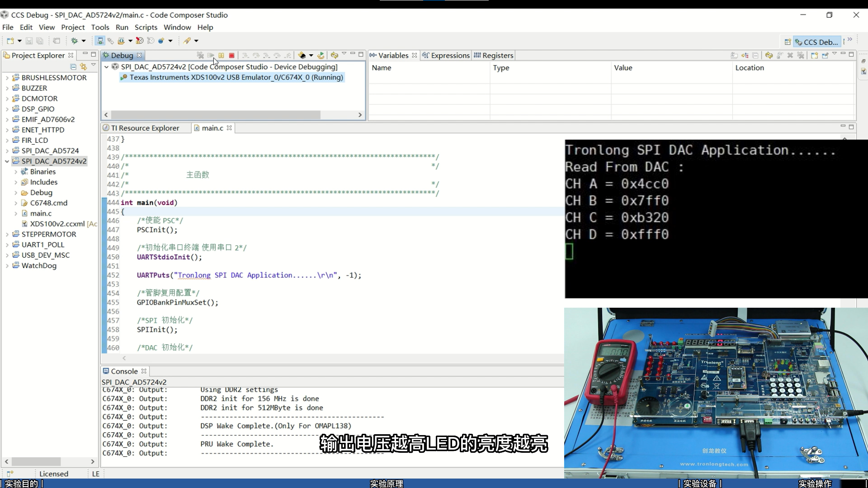Minimize the Project Explorer panel

85,54
